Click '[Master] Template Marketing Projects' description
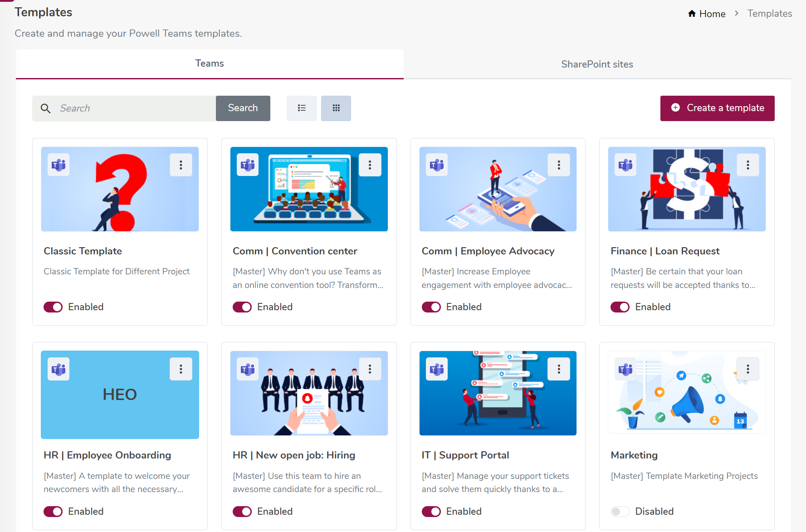 point(684,476)
